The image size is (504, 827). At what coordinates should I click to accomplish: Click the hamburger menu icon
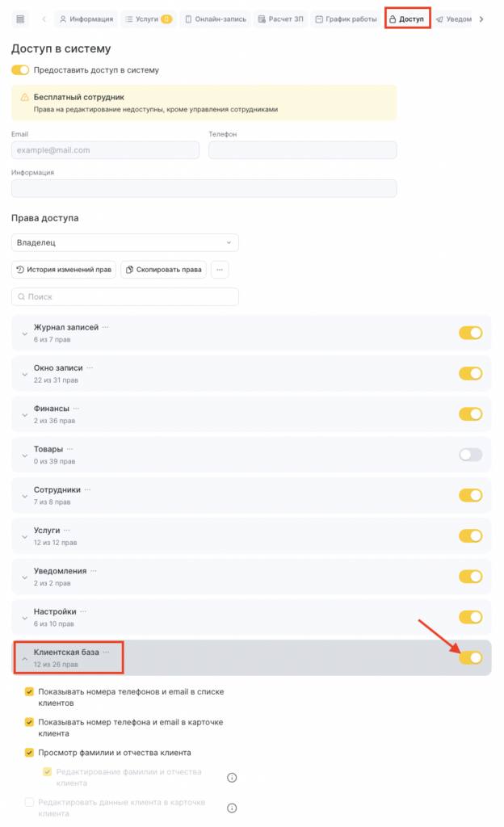tap(20, 19)
